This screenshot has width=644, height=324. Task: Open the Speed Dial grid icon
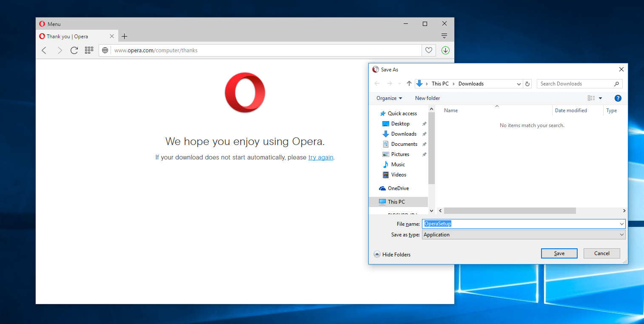point(89,51)
